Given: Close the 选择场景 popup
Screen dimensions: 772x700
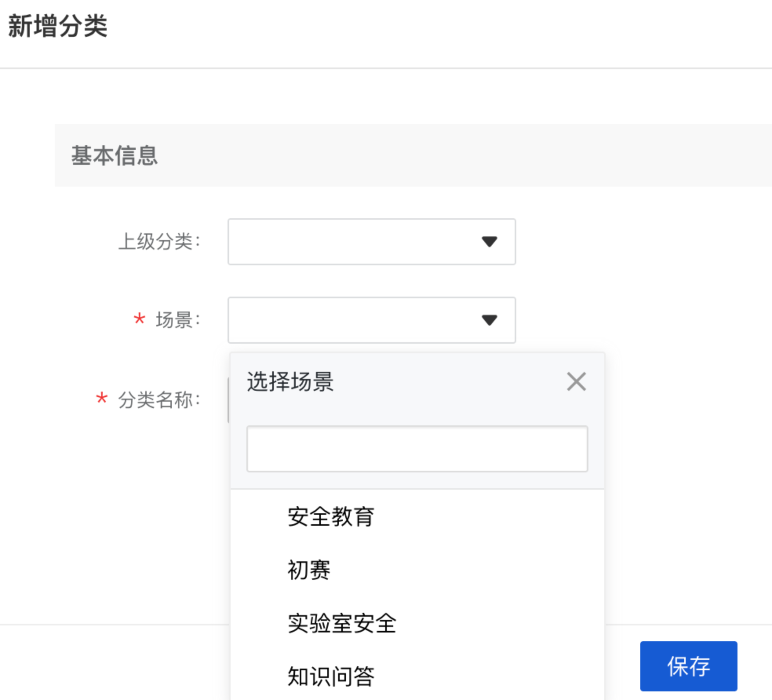Looking at the screenshot, I should (576, 382).
